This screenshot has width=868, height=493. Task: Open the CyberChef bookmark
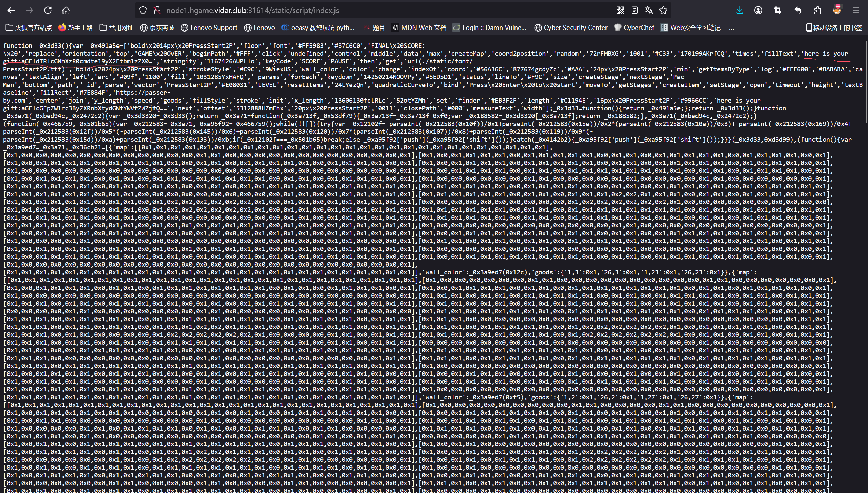point(634,28)
